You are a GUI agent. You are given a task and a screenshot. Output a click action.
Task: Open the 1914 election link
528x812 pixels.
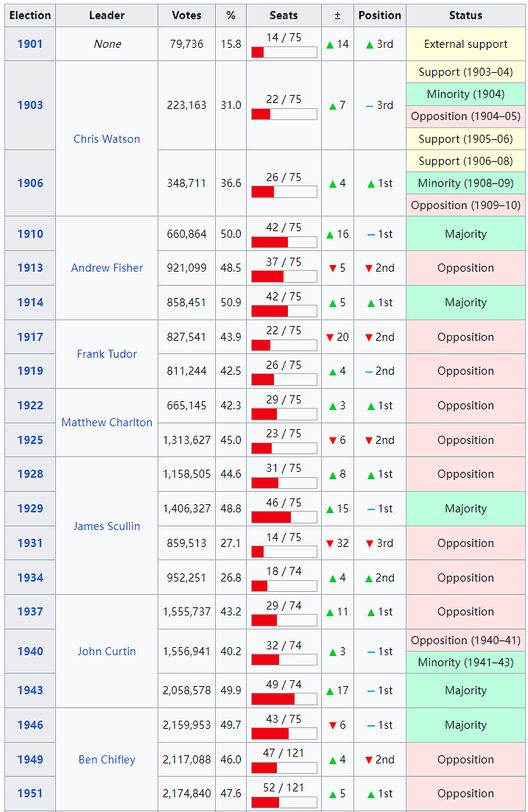click(x=30, y=303)
